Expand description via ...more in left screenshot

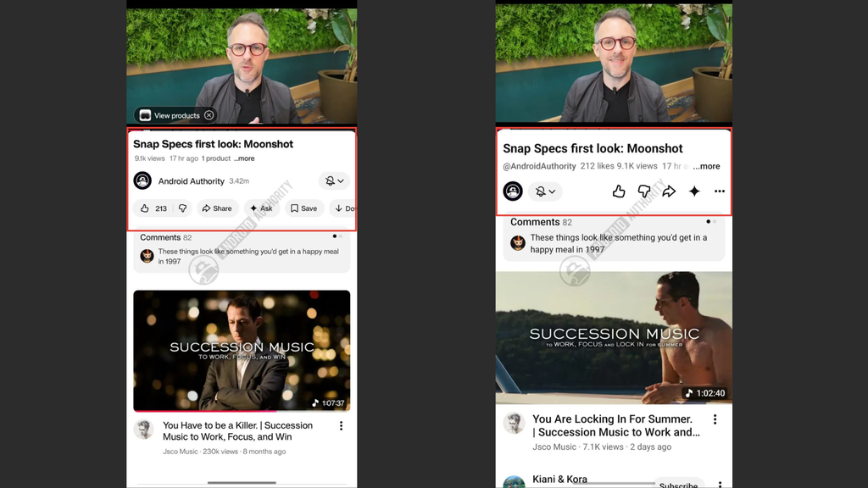244,158
